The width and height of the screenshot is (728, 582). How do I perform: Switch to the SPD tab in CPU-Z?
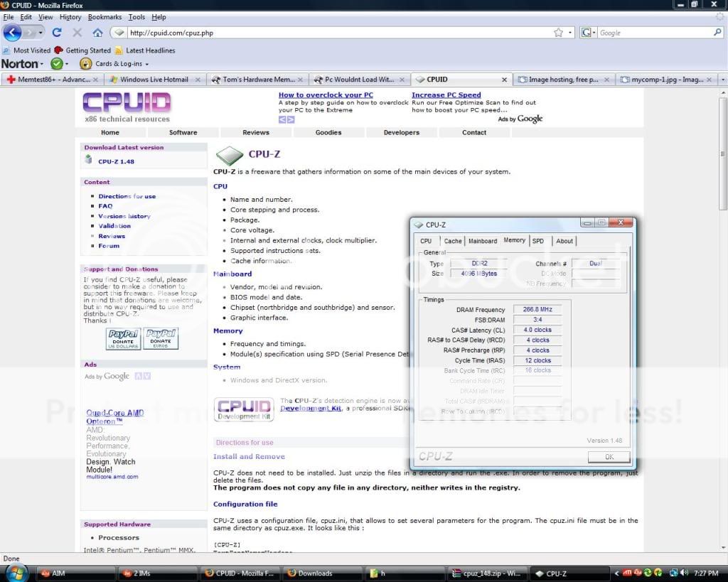point(538,241)
